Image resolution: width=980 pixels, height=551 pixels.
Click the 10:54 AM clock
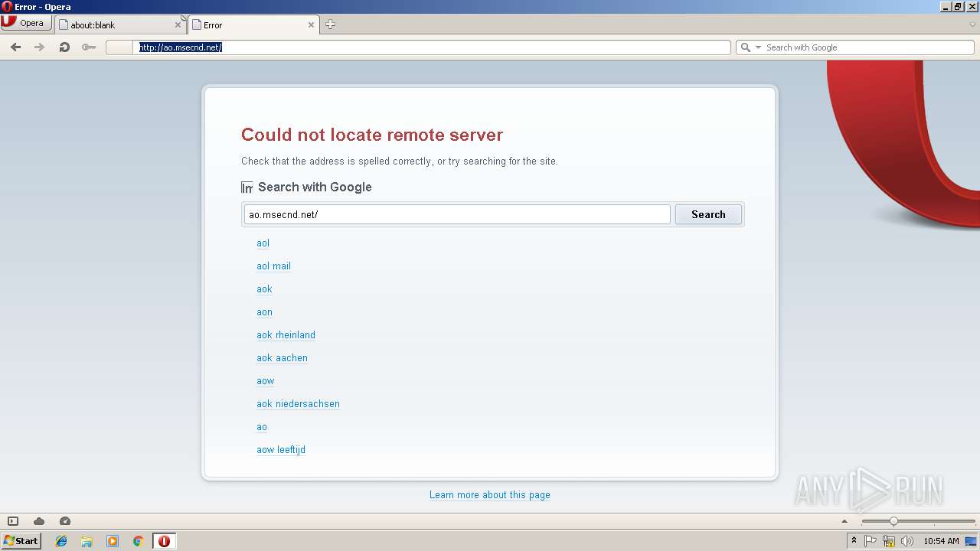(941, 541)
